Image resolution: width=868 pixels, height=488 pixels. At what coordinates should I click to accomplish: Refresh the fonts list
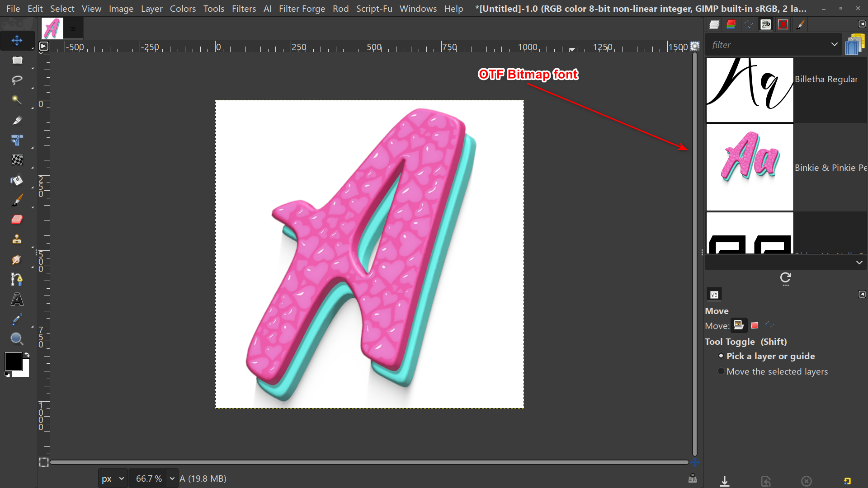point(785,278)
